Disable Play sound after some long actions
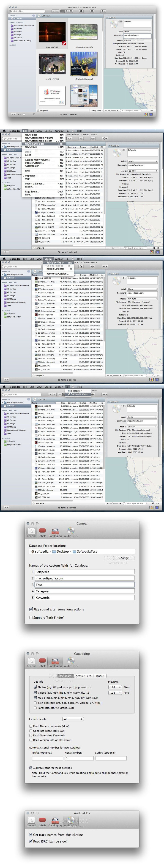Screen dimensions: 164x868 [31, 609]
